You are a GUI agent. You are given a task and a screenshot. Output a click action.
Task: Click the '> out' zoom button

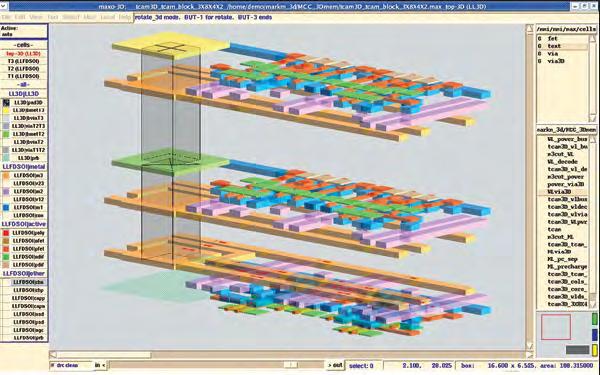tap(335, 365)
